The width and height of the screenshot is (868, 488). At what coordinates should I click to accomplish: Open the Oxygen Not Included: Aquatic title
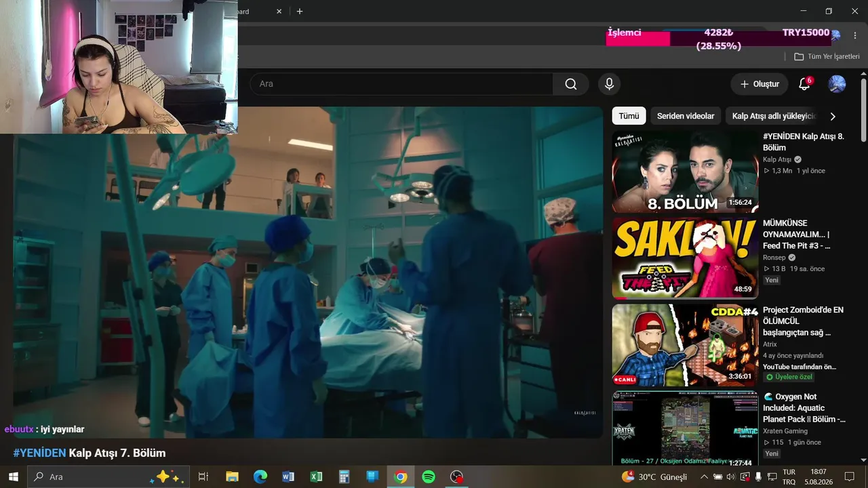(804, 408)
